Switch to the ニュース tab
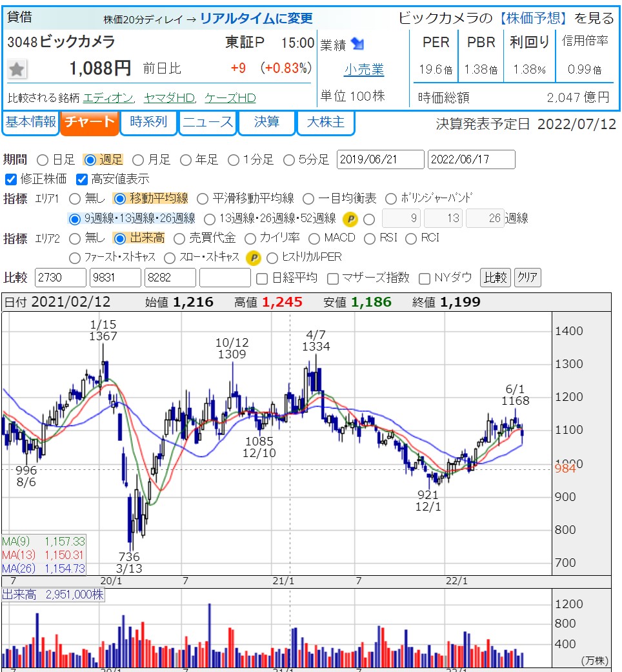Screen dimensions: 622x672 pos(207,122)
